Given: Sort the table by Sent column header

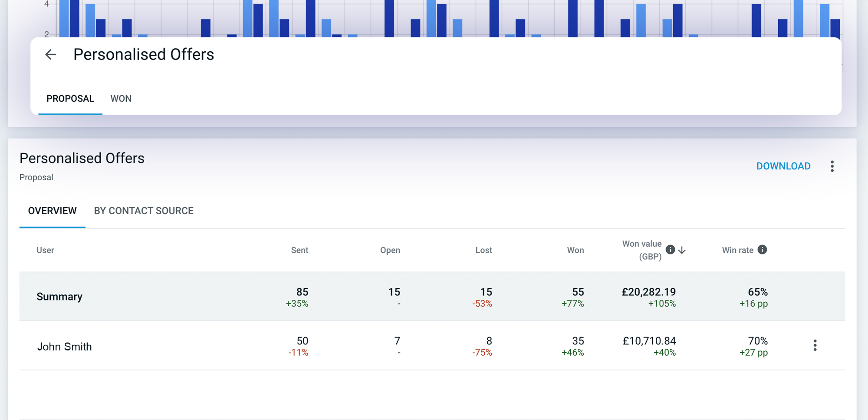Looking at the screenshot, I should click(x=299, y=250).
